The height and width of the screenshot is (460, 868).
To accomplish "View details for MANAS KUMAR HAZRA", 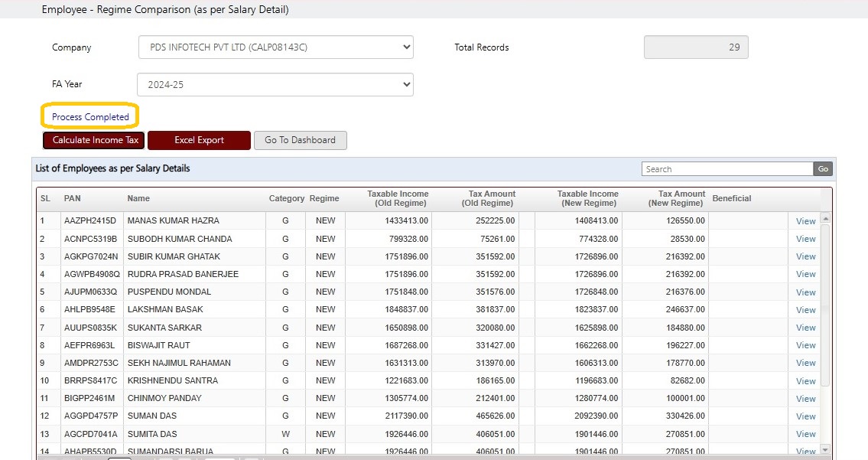I will [805, 221].
